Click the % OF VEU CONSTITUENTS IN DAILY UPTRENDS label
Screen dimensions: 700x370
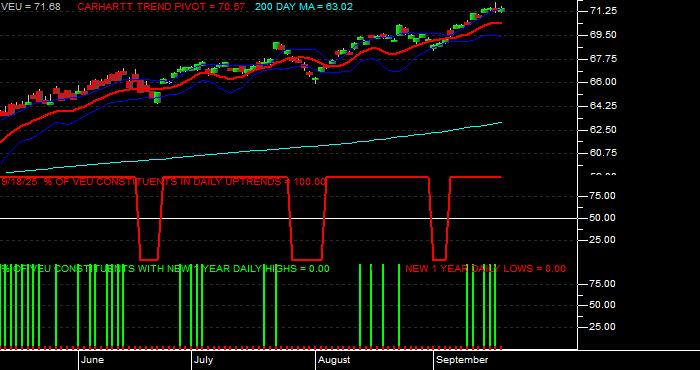(163, 182)
